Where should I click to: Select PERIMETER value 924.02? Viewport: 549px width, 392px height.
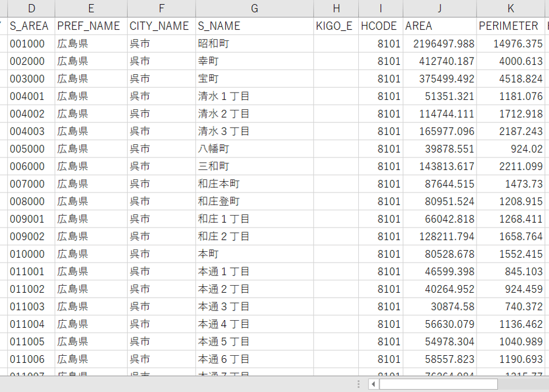pos(511,148)
